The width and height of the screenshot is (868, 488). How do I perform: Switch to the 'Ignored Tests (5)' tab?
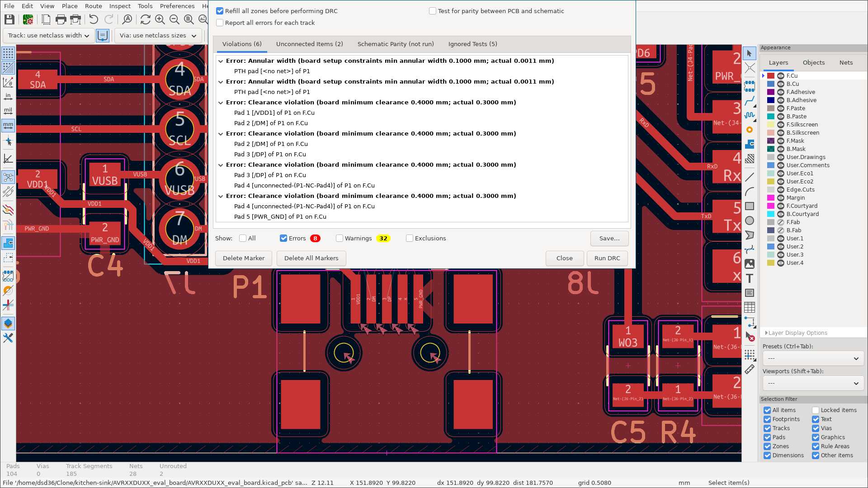472,44
